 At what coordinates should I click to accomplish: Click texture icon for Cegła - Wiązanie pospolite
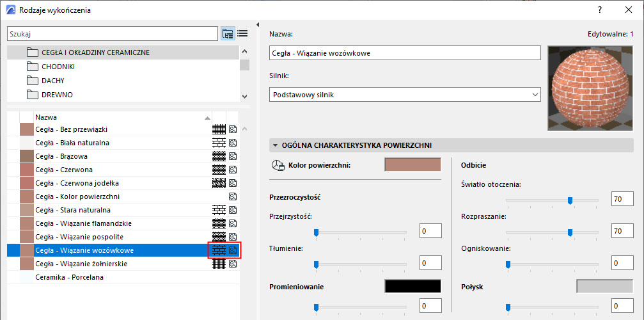(233, 237)
